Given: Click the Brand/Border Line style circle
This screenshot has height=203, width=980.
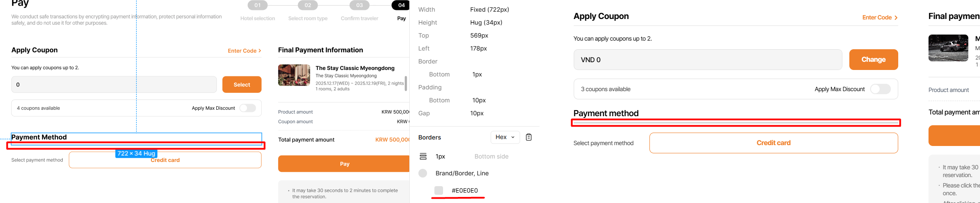Looking at the screenshot, I should pyautogui.click(x=423, y=173).
